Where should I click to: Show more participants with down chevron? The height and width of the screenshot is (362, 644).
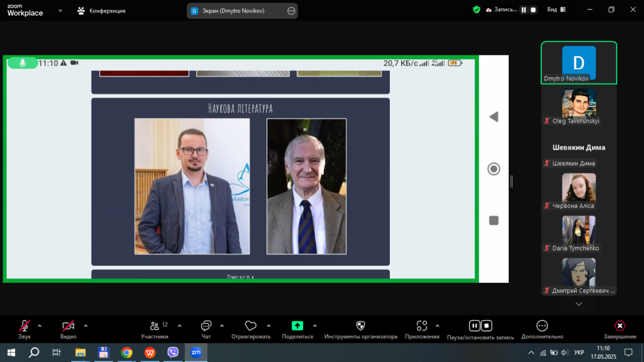coord(579,304)
